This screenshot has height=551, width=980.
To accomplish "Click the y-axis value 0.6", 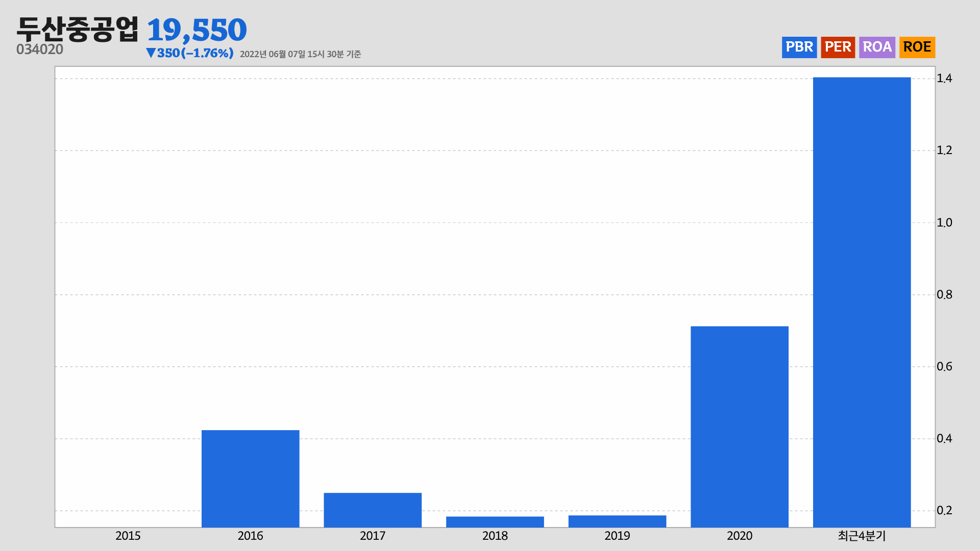I will coord(944,366).
